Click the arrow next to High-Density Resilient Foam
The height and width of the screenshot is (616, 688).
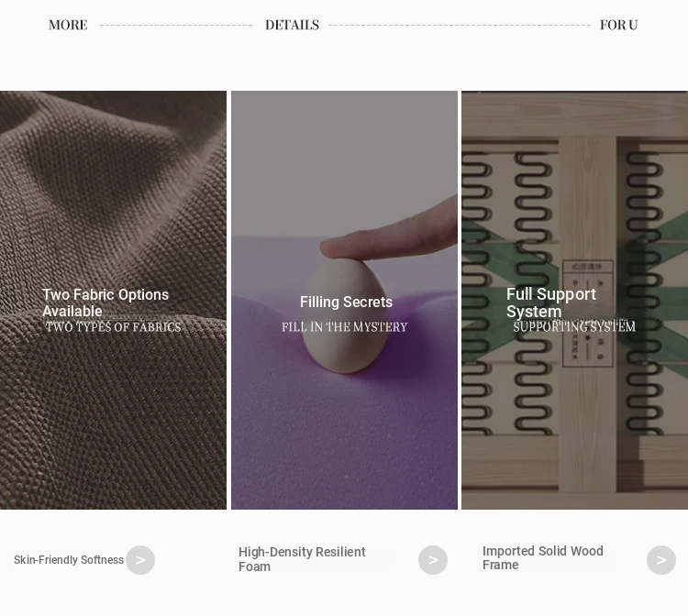(433, 560)
